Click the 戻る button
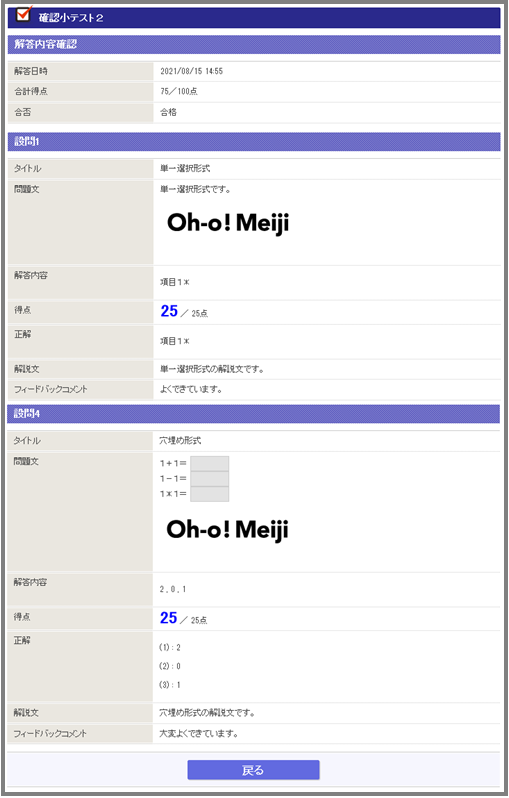 pos(253,770)
